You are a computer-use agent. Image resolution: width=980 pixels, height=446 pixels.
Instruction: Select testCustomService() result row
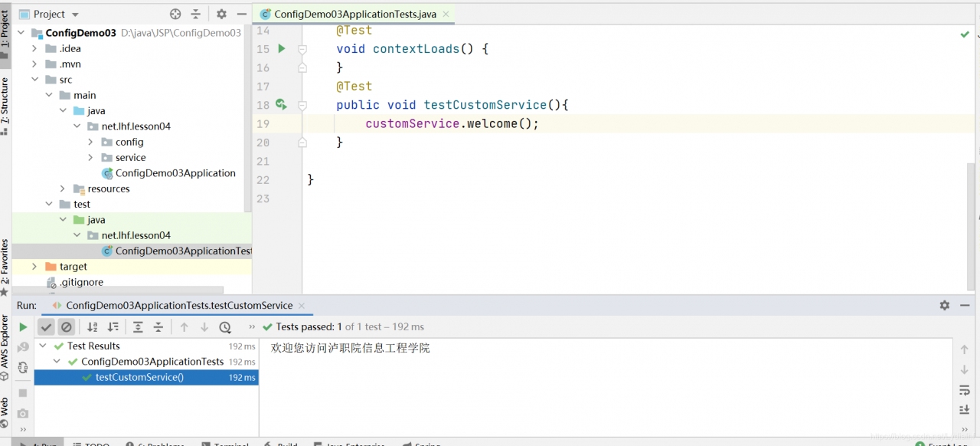[146, 377]
